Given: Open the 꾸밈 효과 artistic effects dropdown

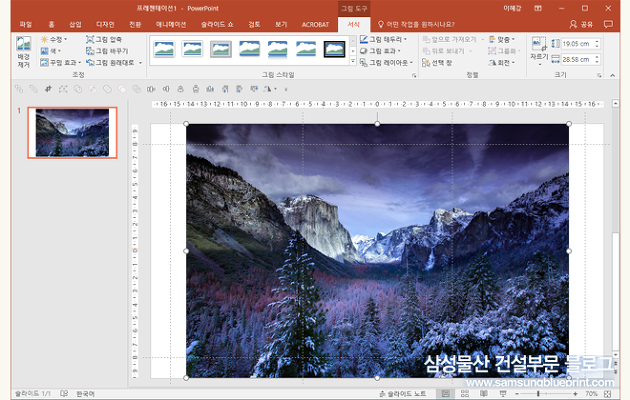Looking at the screenshot, I should click(60, 63).
